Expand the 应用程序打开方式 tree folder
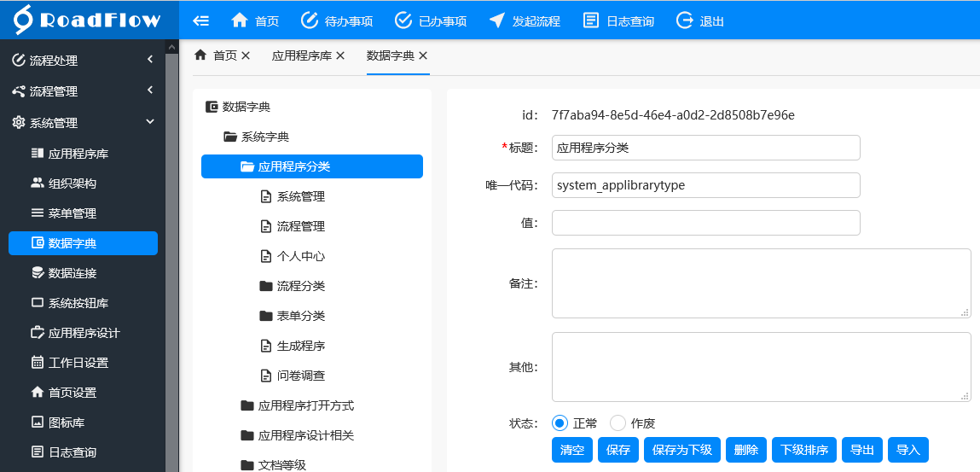This screenshot has width=980, height=472. coord(247,405)
